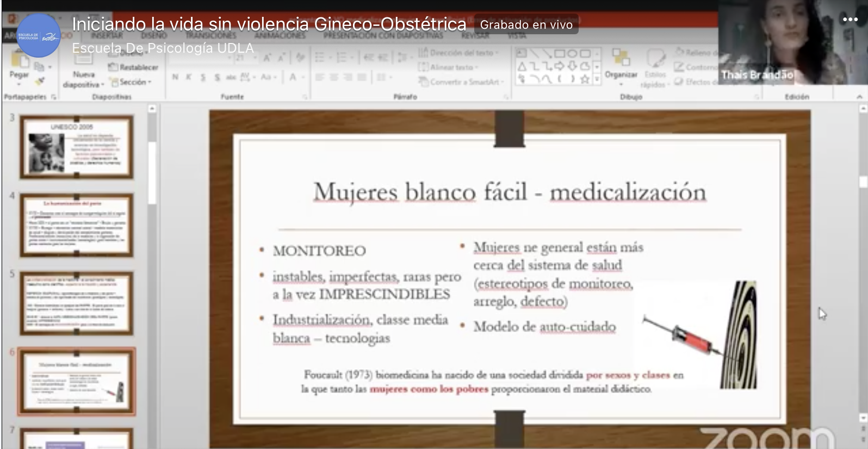Toggle italic (K) formatting
The height and width of the screenshot is (449, 868).
189,77
